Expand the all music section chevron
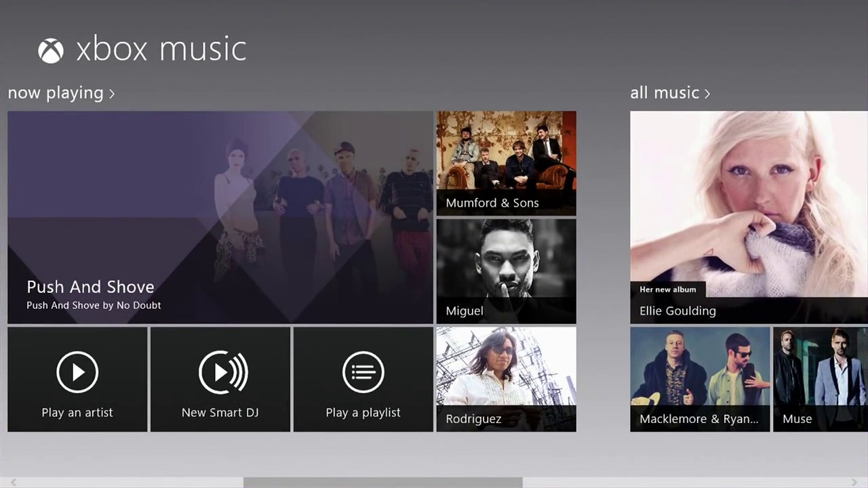868x488 pixels. [707, 94]
